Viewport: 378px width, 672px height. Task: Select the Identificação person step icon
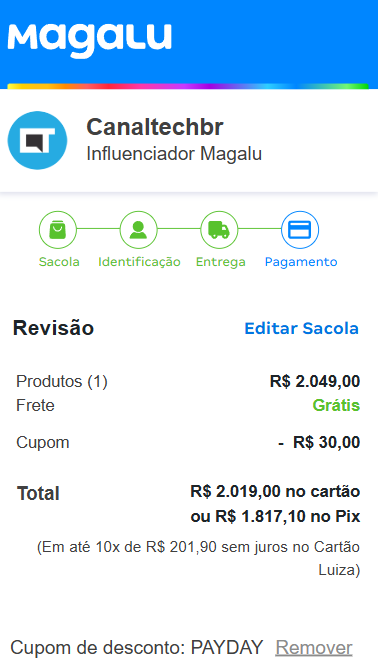coord(138,230)
